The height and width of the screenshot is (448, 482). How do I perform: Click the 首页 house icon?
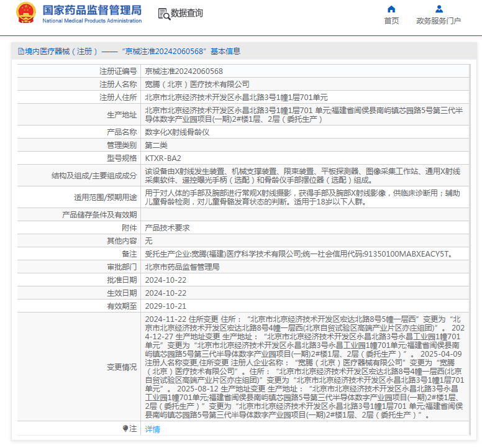391,9
